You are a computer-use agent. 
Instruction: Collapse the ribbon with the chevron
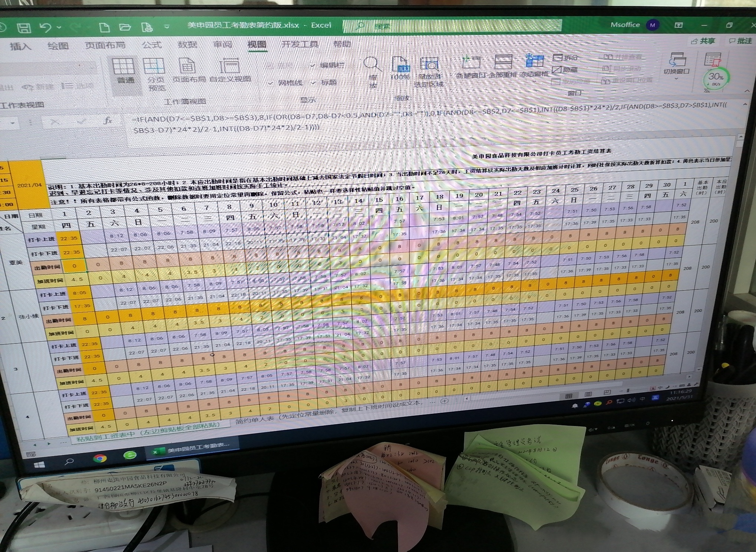(747, 91)
